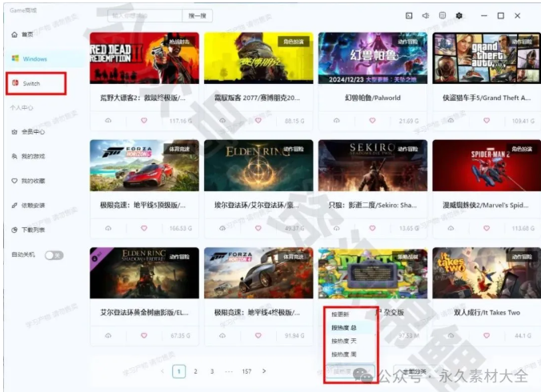This screenshot has height=392, width=541.
Task: Go to previous page arrow
Action: coord(162,371)
